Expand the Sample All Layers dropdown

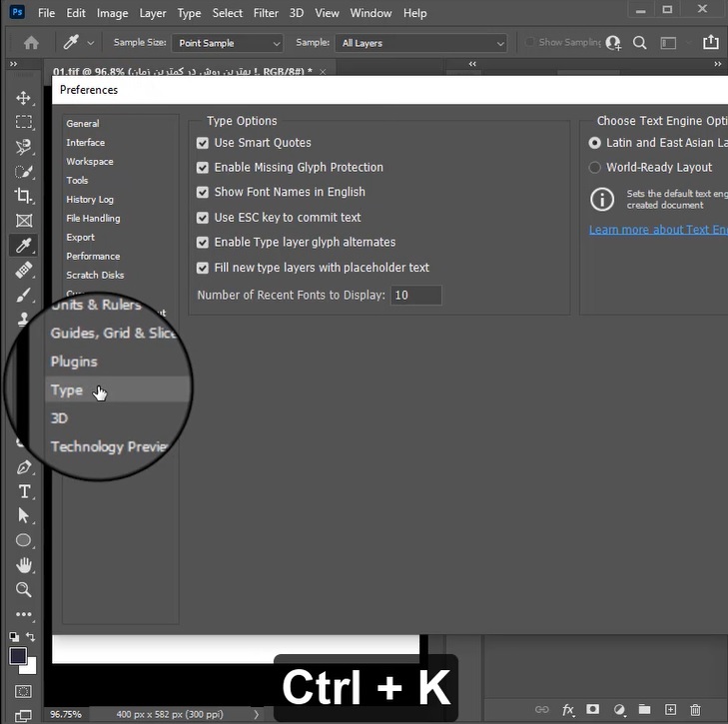coord(421,43)
